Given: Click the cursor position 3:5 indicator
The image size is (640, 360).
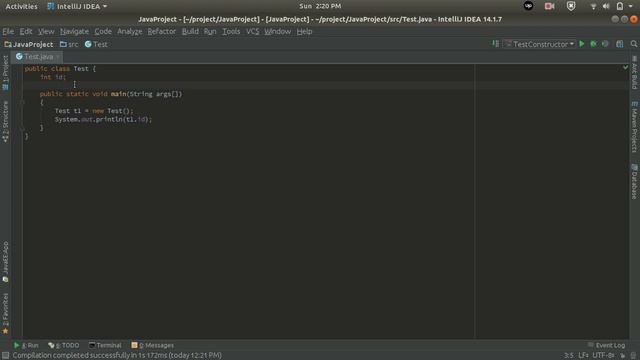Looking at the screenshot, I should click(x=569, y=356).
